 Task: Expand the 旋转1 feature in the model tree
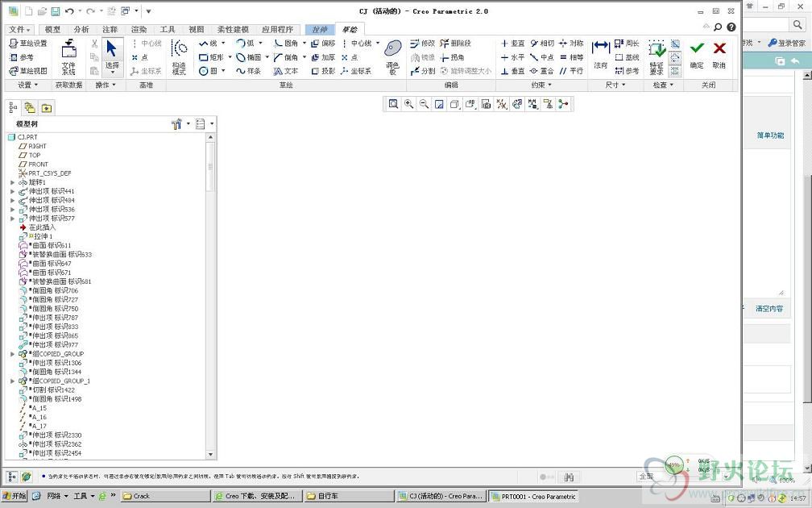coord(13,182)
